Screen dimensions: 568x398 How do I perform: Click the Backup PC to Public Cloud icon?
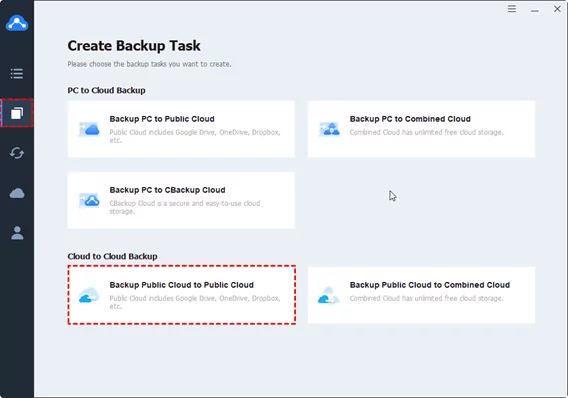[x=89, y=129]
